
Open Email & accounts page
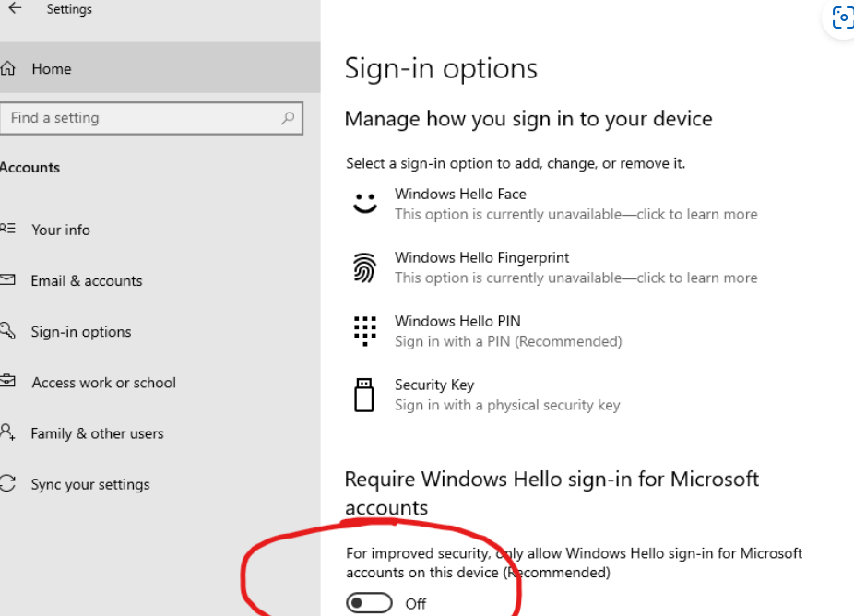click(x=86, y=281)
